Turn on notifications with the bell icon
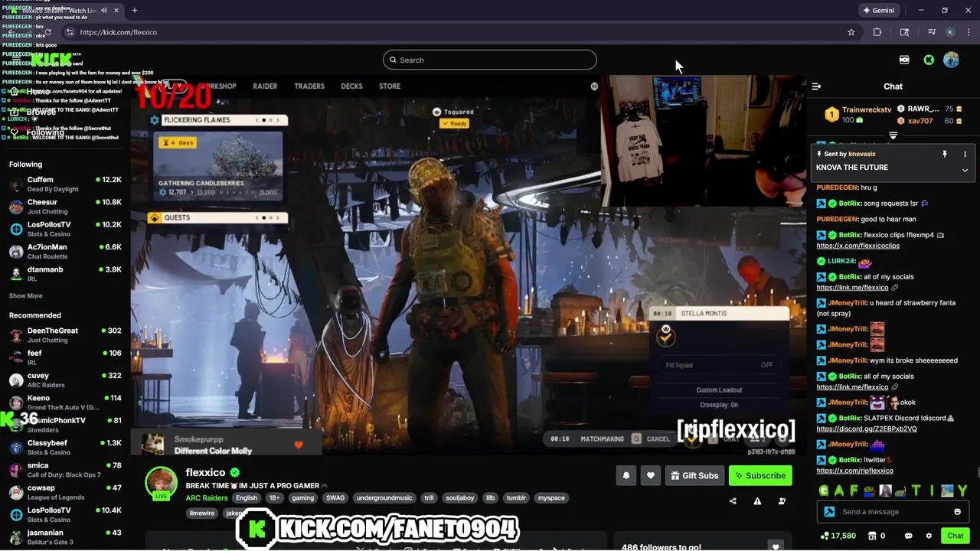The width and height of the screenshot is (980, 551). point(626,475)
